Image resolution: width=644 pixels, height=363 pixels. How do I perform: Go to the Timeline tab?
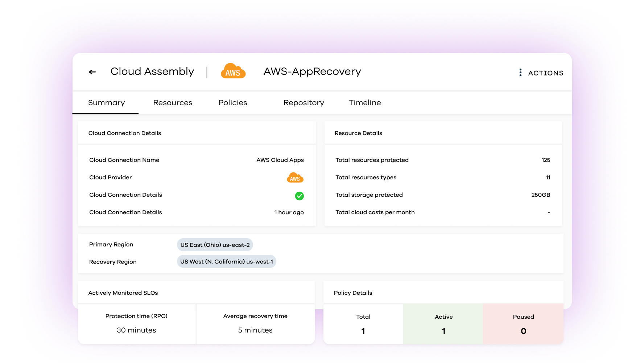(365, 103)
